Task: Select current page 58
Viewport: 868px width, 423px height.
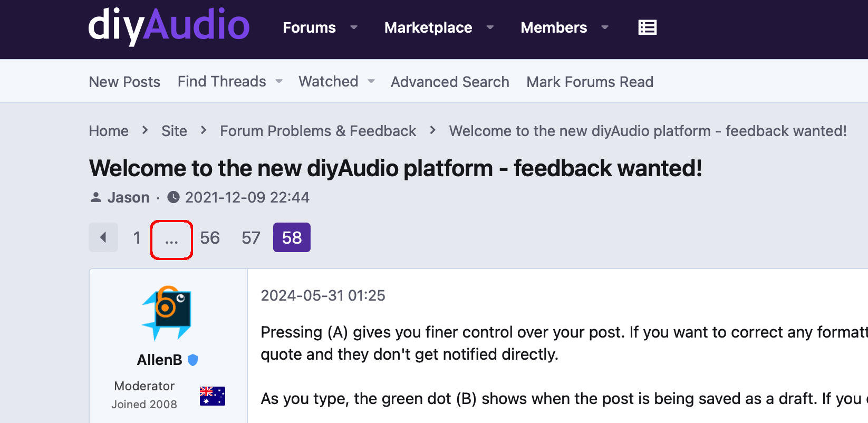Action: (292, 237)
